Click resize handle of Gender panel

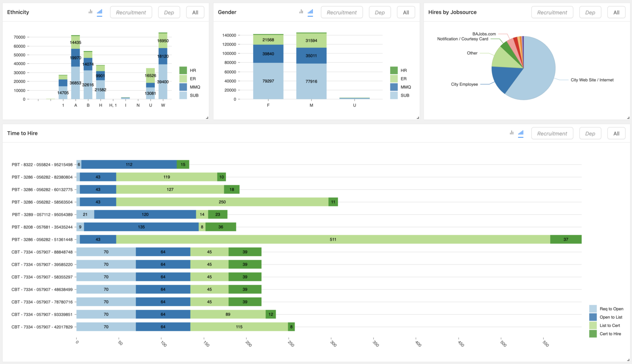coord(418,118)
